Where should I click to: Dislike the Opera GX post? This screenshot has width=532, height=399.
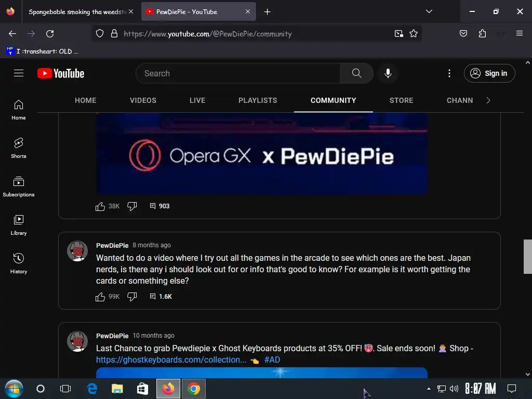[132, 206]
